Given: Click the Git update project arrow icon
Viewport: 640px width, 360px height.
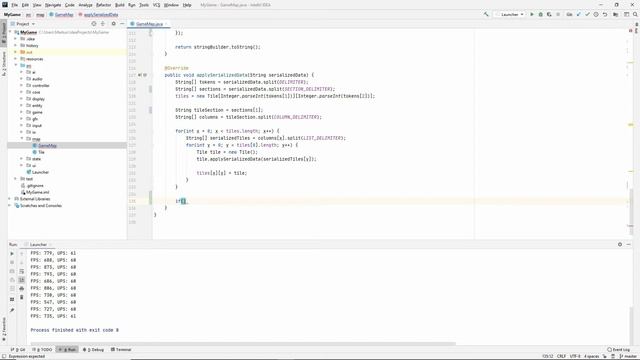Looking at the screenshot, I should 578,14.
